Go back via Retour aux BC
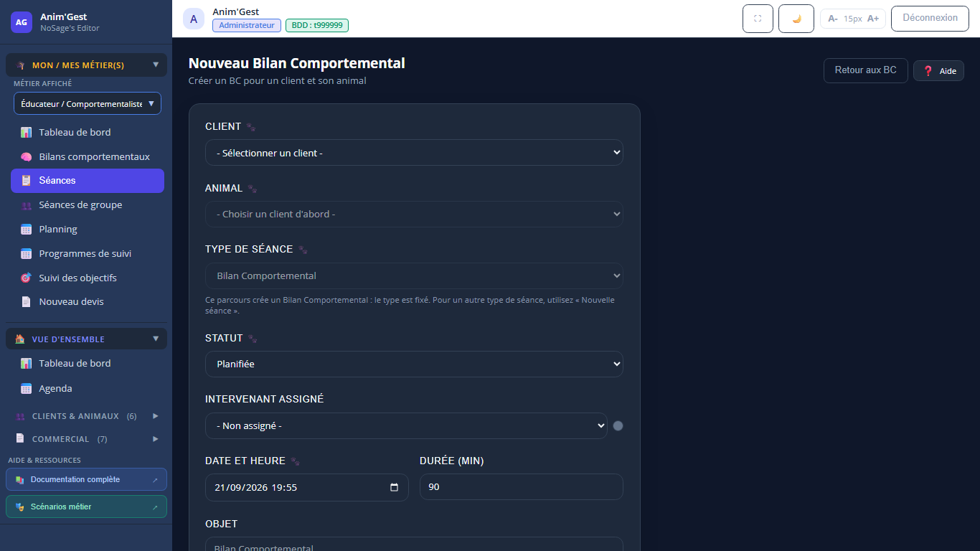Image resolution: width=980 pixels, height=551 pixels. (865, 70)
